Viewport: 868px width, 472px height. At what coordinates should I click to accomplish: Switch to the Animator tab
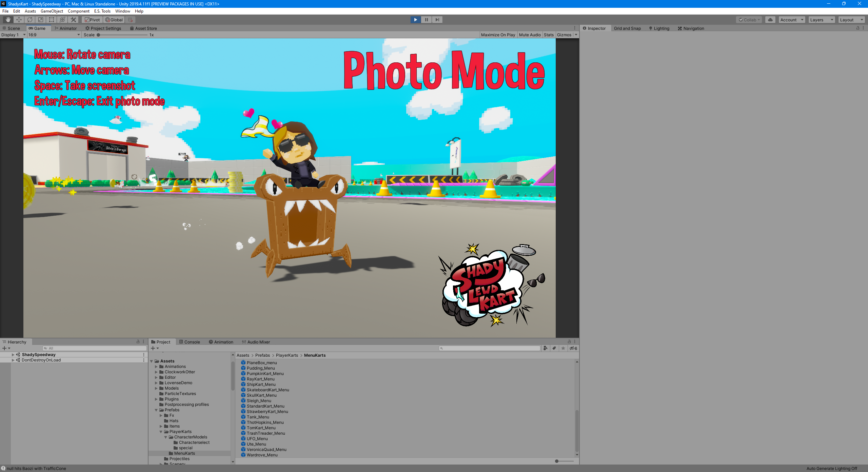(66, 28)
